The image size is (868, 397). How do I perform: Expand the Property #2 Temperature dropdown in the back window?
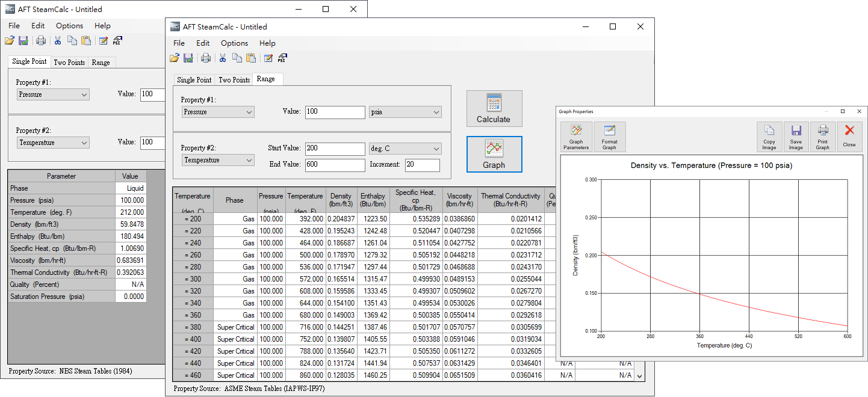pos(53,143)
